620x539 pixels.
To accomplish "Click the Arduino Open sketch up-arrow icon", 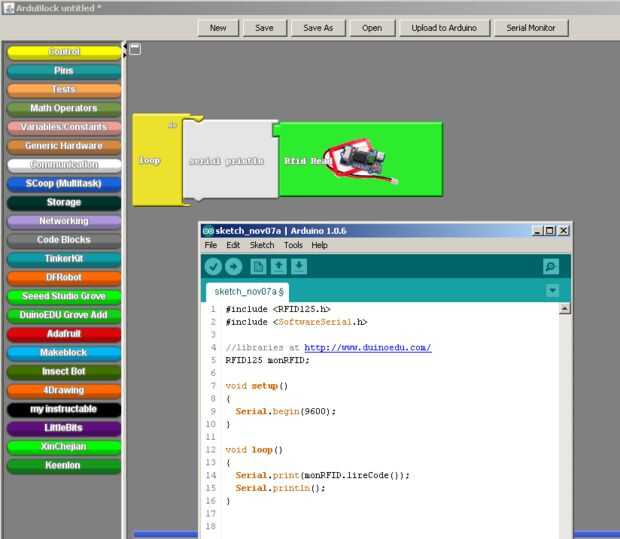I will [x=279, y=266].
